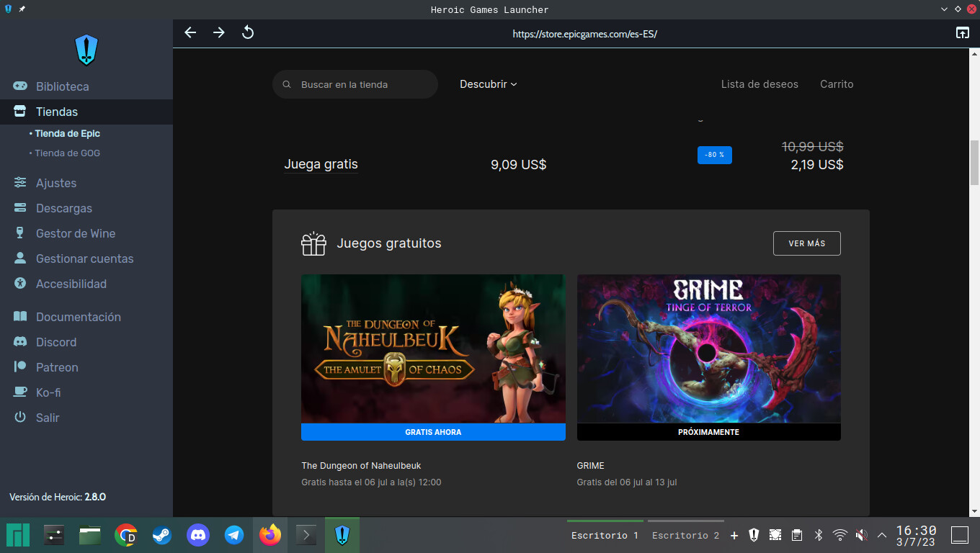Open Chrome from the taskbar
Viewport: 980px width, 553px height.
126,535
